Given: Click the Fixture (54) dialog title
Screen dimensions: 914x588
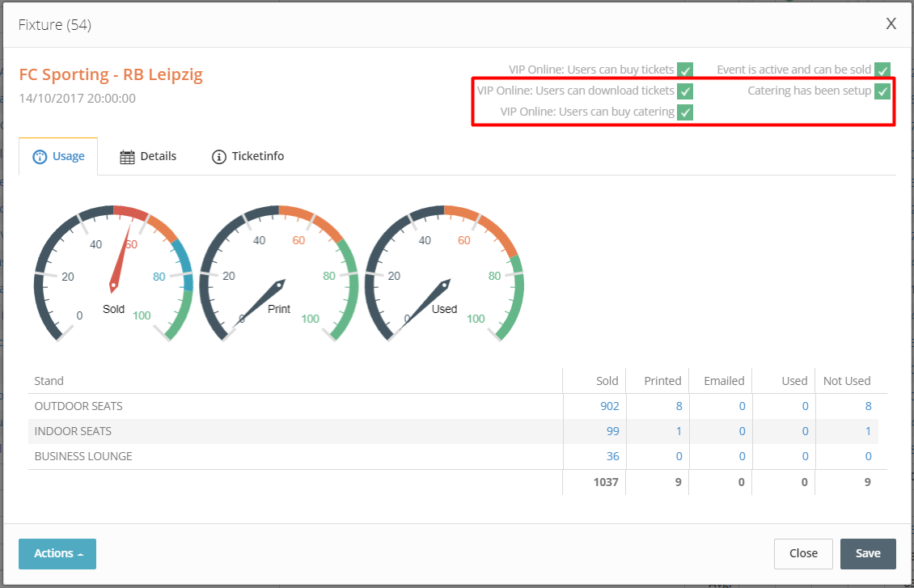Looking at the screenshot, I should pos(55,24).
